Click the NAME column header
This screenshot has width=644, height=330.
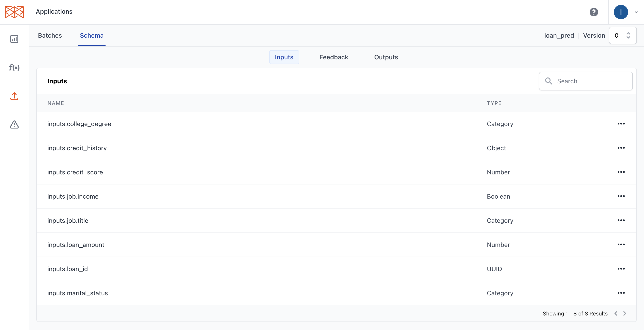pyautogui.click(x=56, y=103)
